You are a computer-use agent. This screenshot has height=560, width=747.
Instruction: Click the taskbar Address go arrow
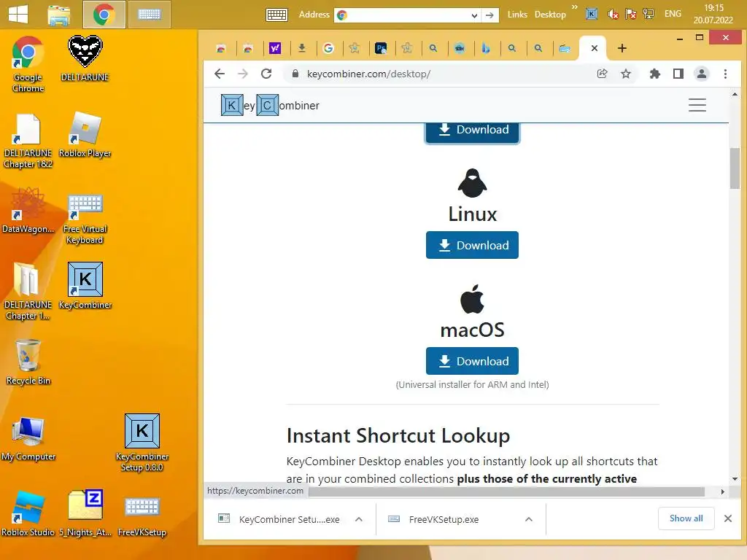point(489,15)
